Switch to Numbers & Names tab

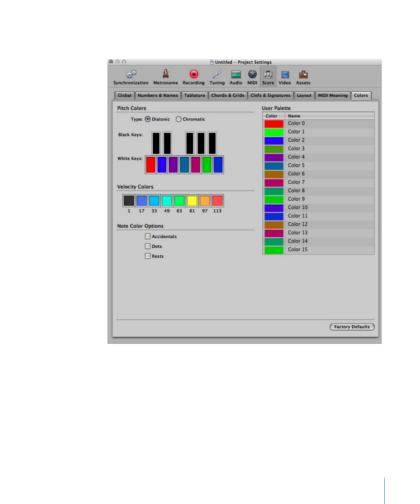[x=158, y=96]
